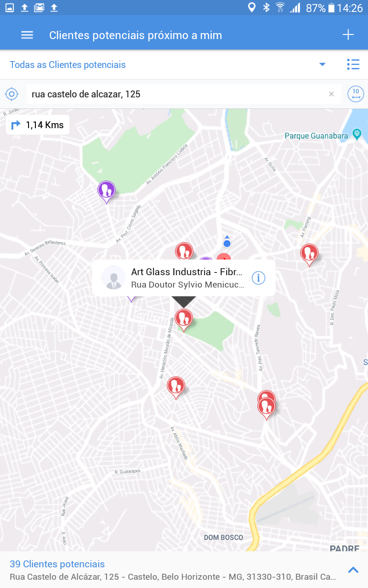The image size is (368, 588).
Task: Open the 10 km radius distance selector
Action: 356,94
